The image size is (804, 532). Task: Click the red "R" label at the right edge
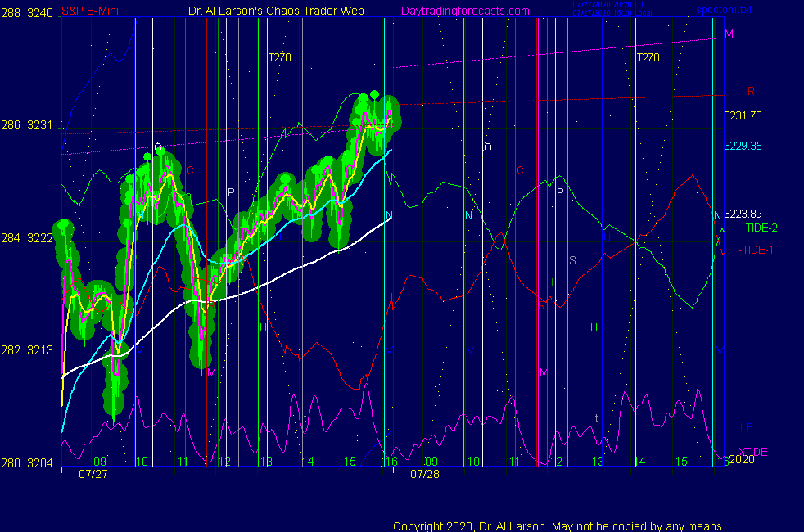point(751,91)
